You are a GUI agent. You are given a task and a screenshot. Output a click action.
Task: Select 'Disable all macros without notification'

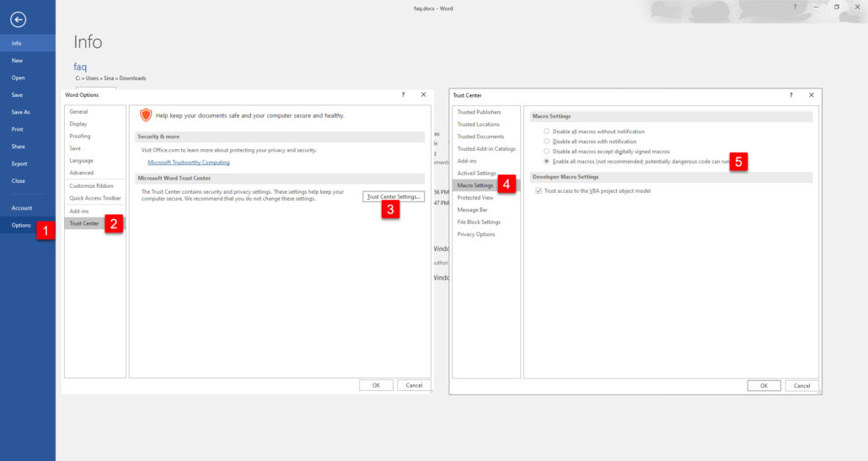tap(547, 131)
